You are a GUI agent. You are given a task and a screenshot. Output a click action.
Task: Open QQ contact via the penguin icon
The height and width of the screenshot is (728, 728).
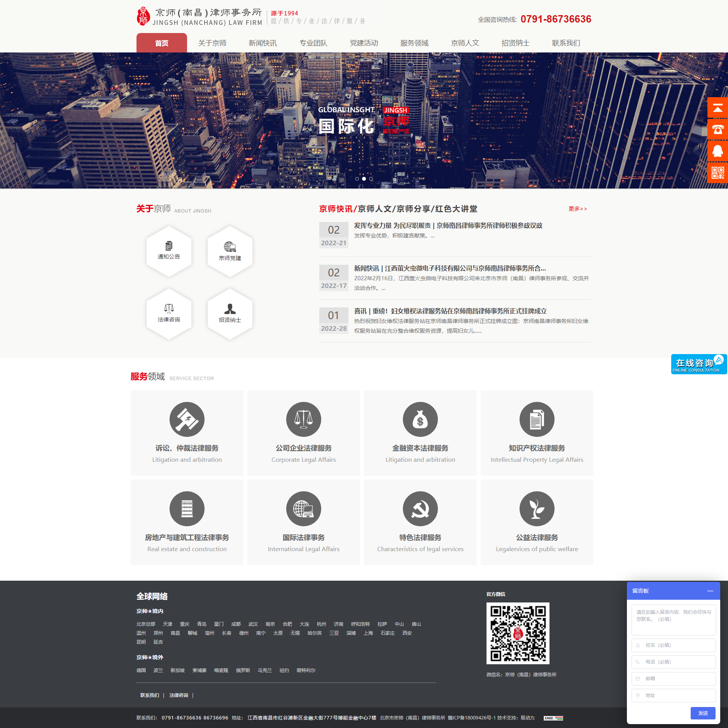717,152
